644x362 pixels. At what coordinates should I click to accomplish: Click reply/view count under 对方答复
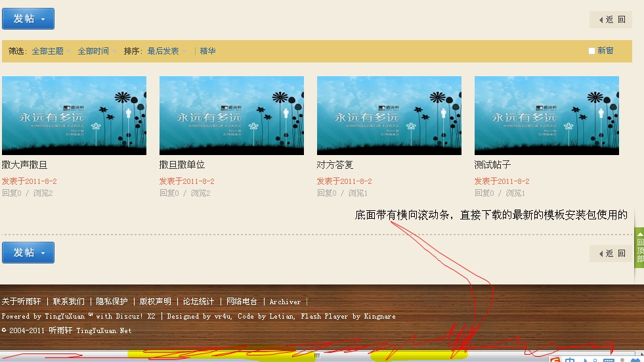(342, 193)
